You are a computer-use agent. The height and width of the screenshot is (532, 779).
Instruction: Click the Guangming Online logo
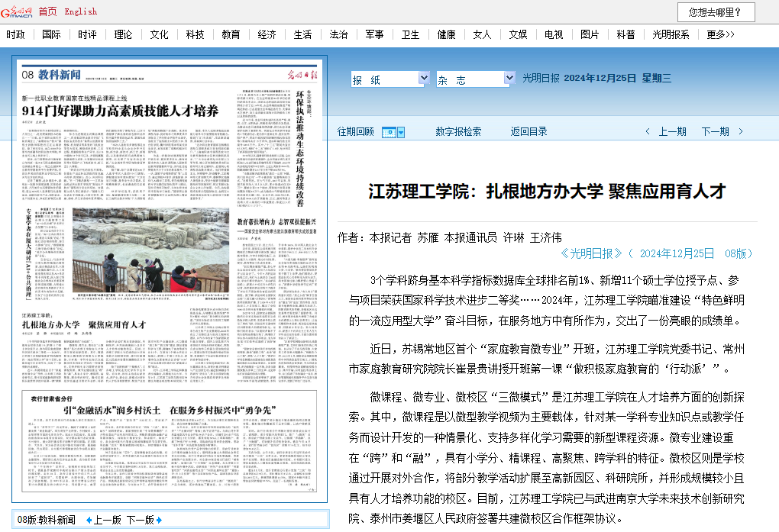(x=16, y=12)
